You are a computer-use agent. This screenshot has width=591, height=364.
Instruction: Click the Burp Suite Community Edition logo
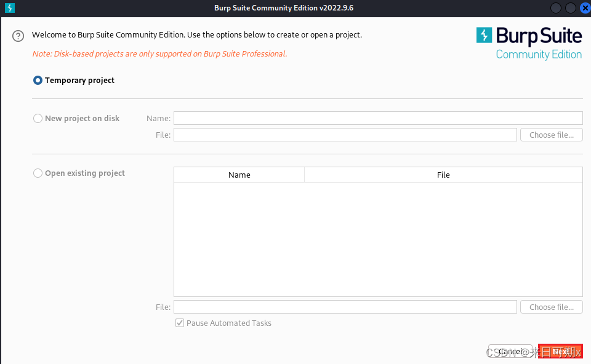(x=529, y=43)
